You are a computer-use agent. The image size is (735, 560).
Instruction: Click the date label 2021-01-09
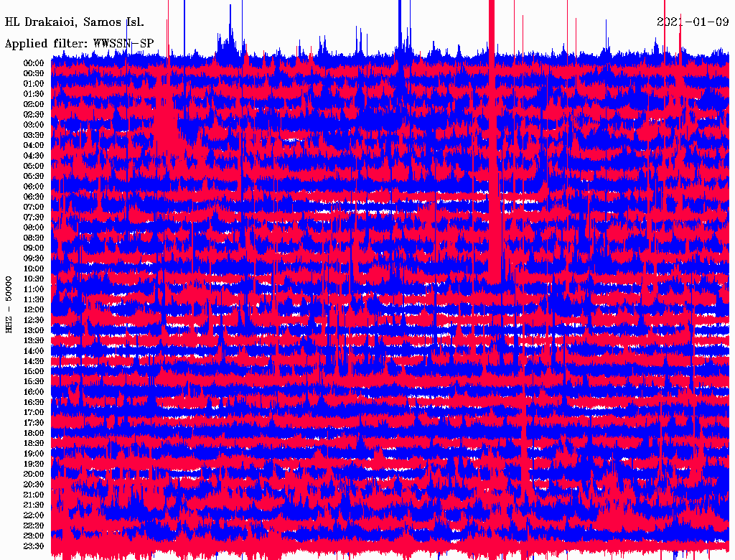click(x=692, y=22)
